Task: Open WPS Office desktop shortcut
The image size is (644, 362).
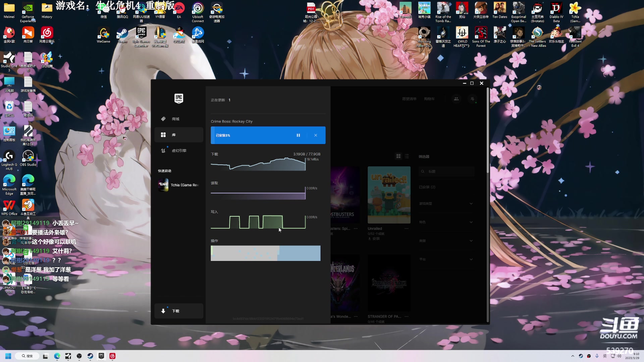Action: (9, 207)
